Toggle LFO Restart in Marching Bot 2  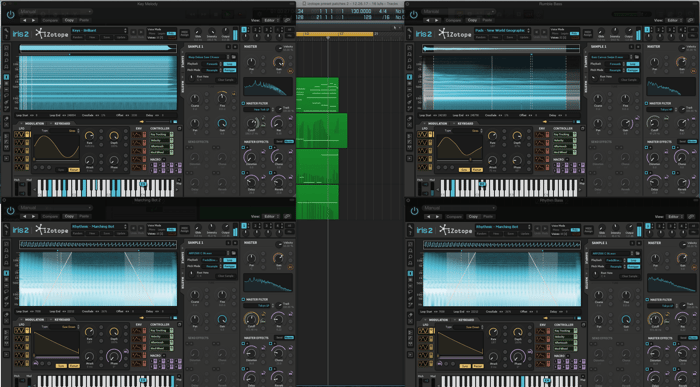[74, 366]
